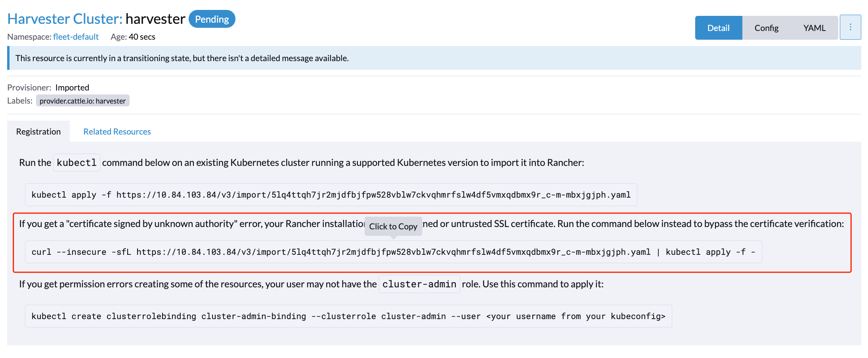
Task: Open the three-dot actions menu
Action: 850,27
